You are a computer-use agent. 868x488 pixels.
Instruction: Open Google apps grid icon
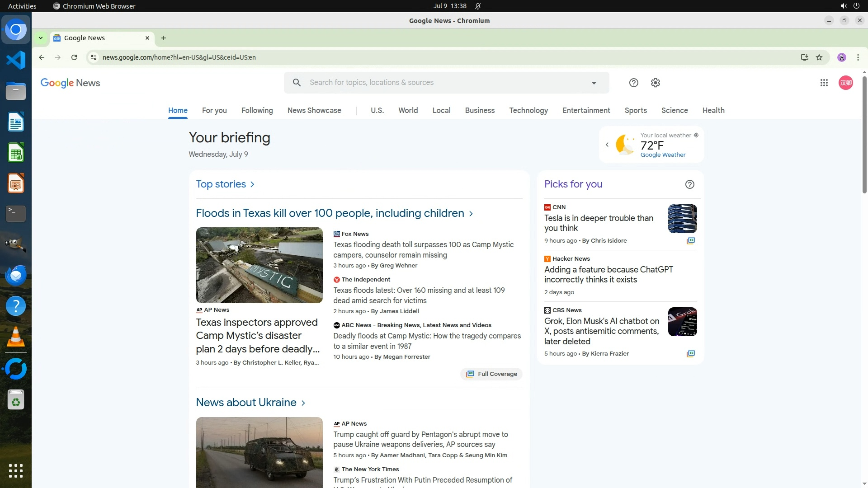click(x=824, y=83)
